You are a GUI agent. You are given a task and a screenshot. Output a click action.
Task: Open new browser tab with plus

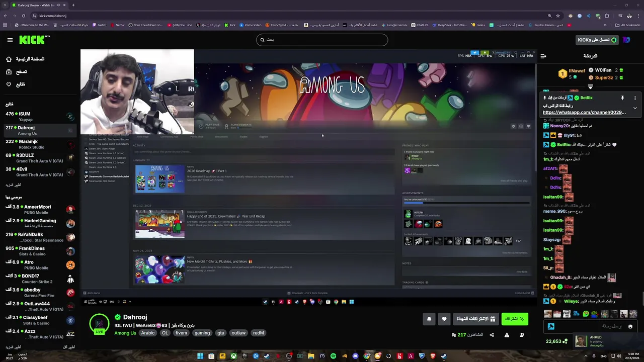click(73, 5)
